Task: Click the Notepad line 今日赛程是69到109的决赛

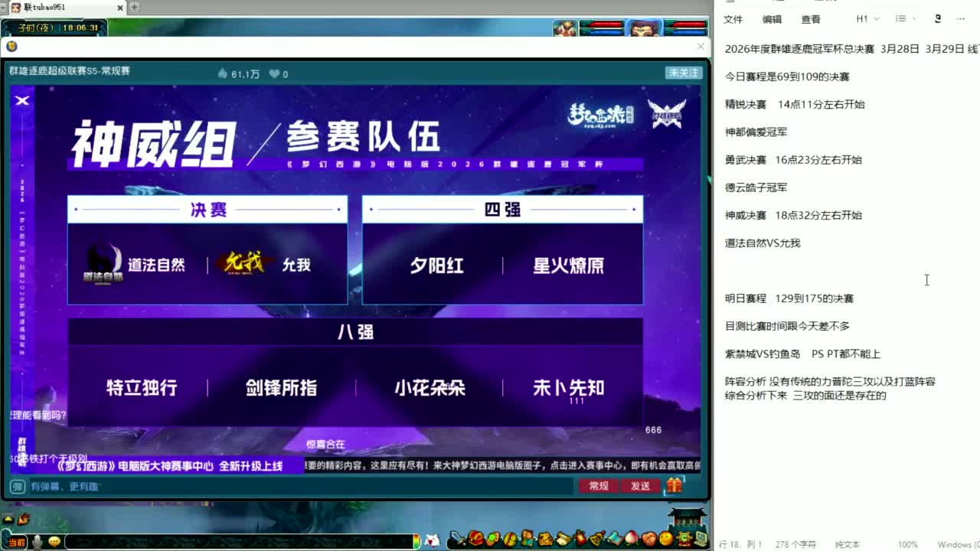Action: click(x=787, y=77)
